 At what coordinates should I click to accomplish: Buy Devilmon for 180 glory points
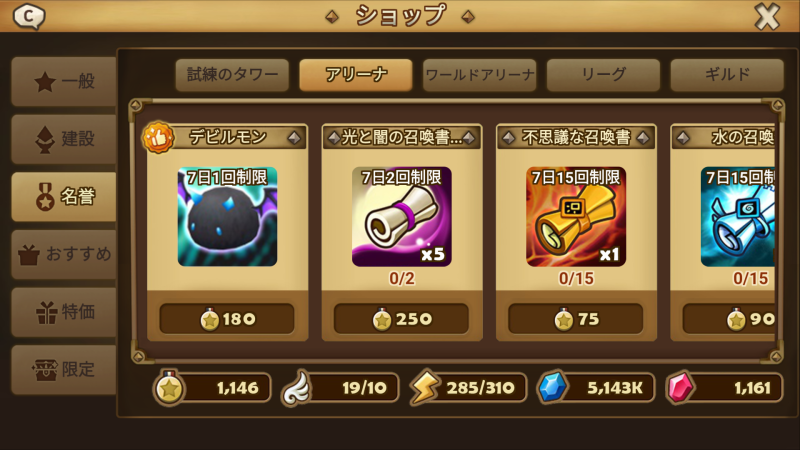pos(227,319)
